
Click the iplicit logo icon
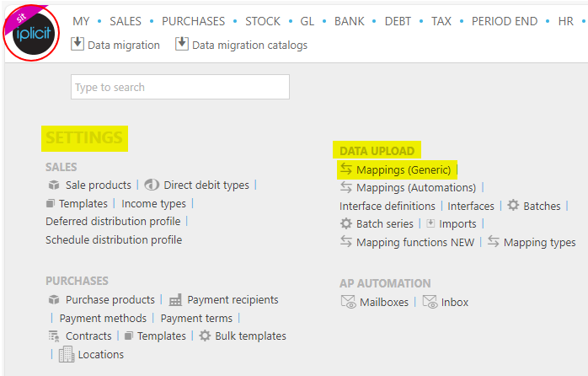32,33
